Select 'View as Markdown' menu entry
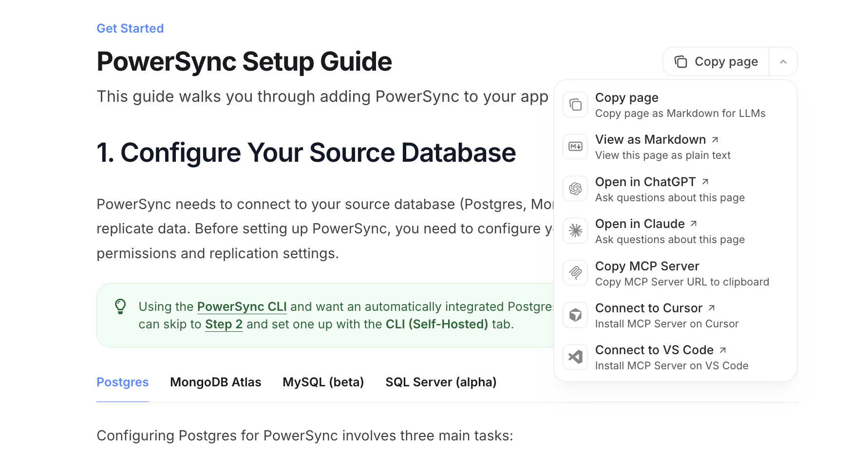The image size is (868, 456). (x=675, y=147)
